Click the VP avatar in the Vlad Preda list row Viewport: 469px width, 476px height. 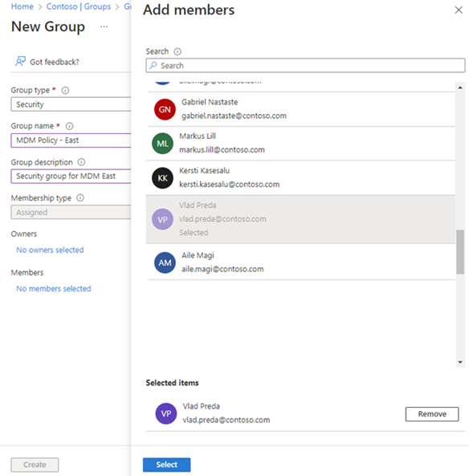pyautogui.click(x=162, y=219)
